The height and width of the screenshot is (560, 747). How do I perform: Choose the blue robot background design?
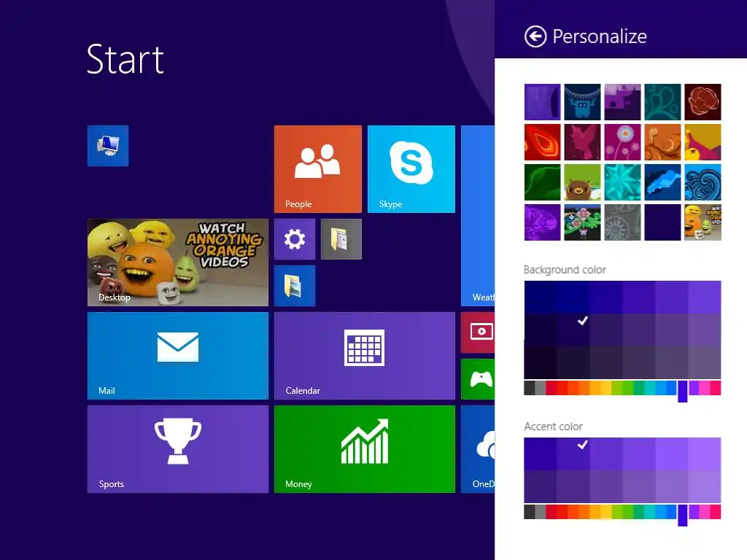[582, 102]
